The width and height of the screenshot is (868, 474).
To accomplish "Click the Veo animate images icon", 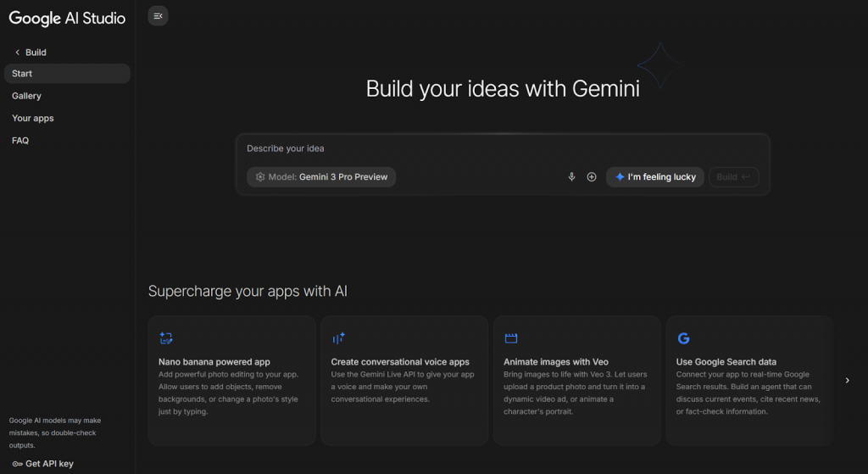I will click(511, 338).
